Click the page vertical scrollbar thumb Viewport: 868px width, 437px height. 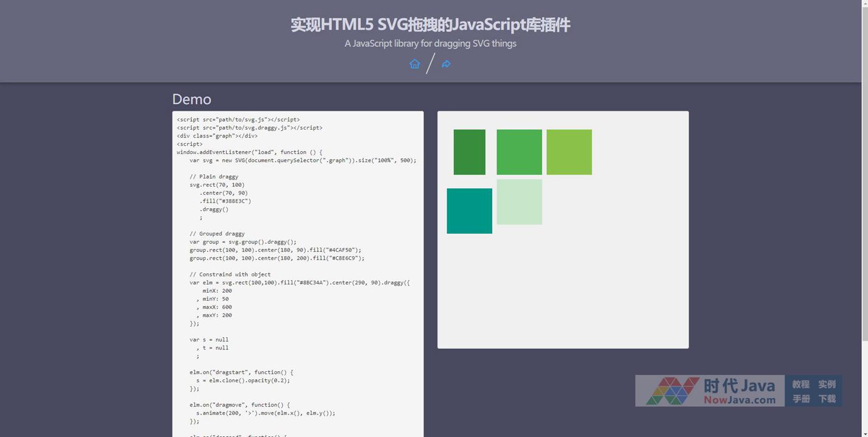[x=864, y=173]
